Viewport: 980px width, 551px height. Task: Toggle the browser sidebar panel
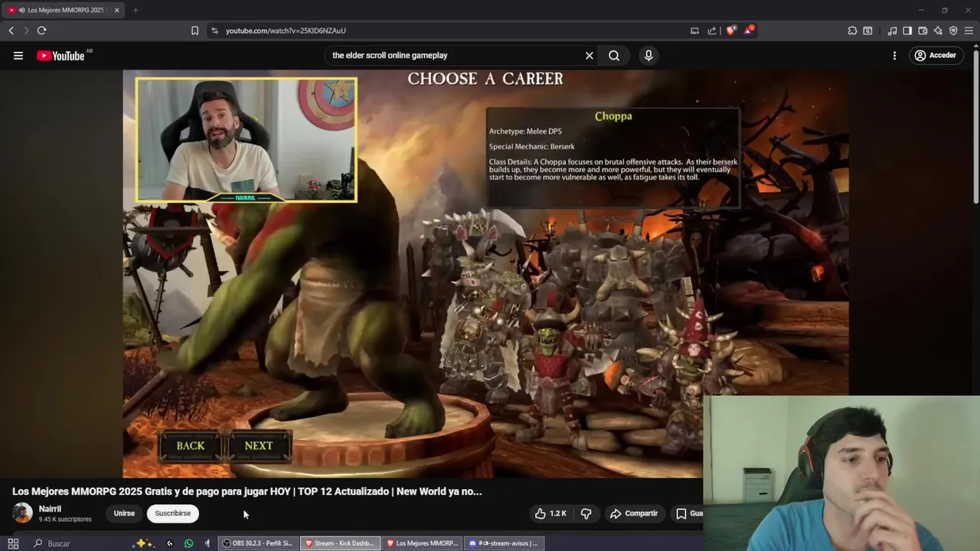coord(907,31)
